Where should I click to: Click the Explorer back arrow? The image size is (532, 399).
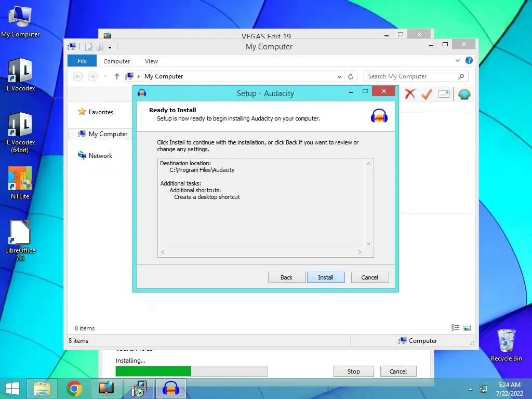click(78, 76)
